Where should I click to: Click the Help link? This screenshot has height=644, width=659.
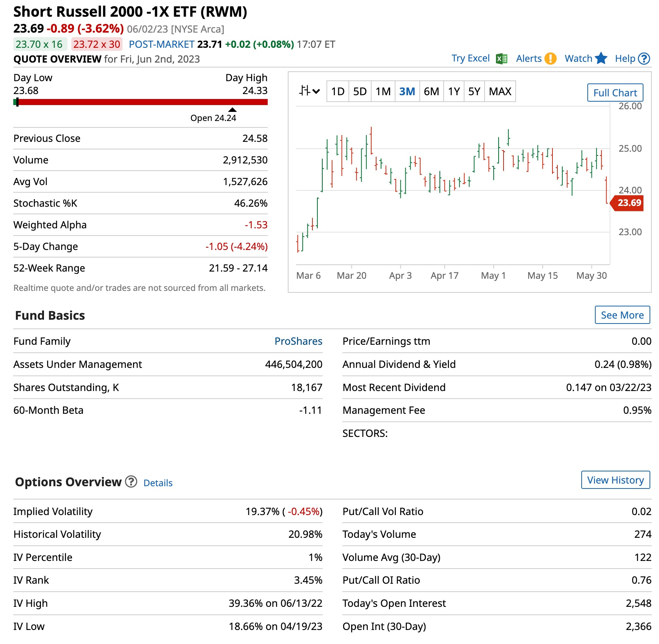tap(625, 58)
